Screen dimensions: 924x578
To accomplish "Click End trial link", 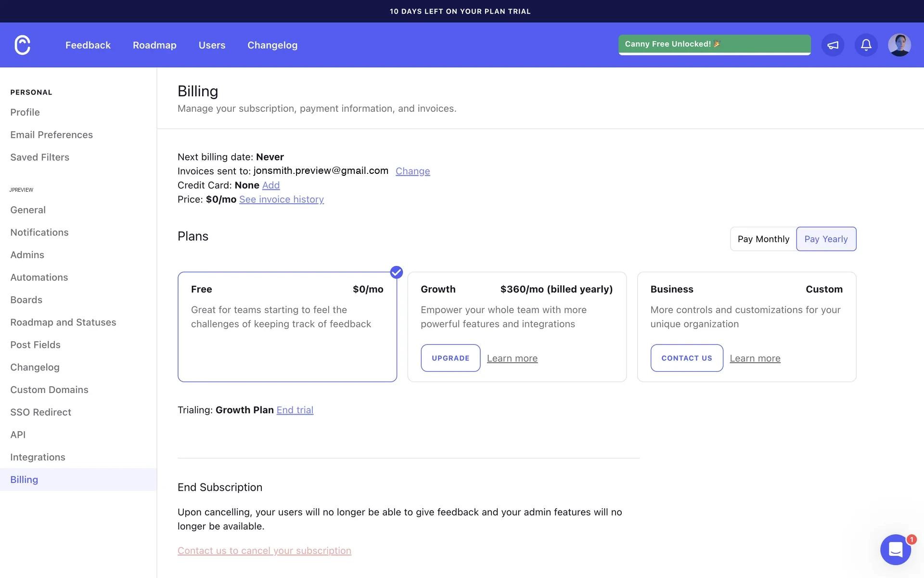I will pyautogui.click(x=295, y=410).
